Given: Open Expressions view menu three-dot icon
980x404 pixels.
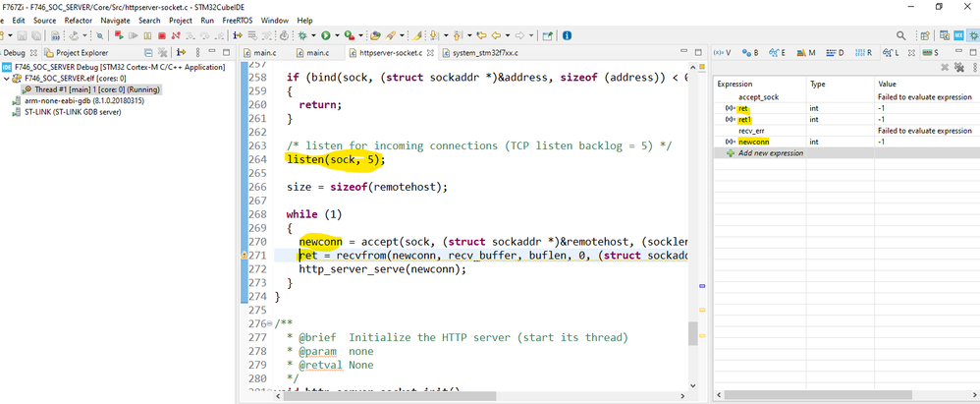Looking at the screenshot, I should pyautogui.click(x=974, y=67).
